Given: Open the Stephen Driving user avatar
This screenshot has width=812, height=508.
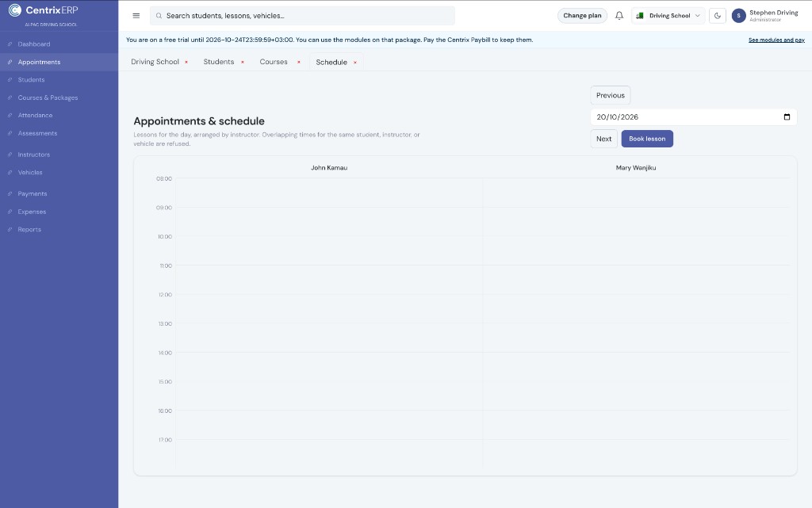Looking at the screenshot, I should (738, 16).
